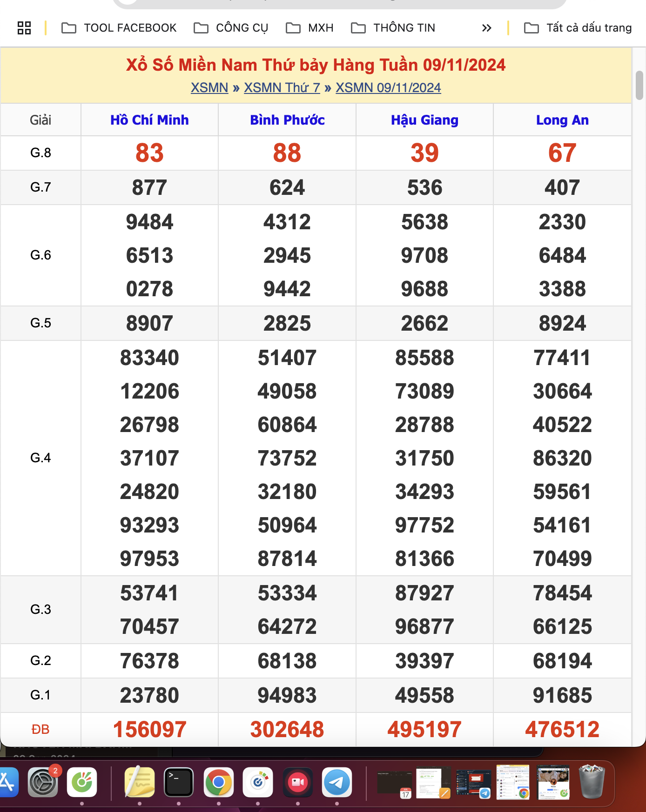Select G.4 number 70499
Viewport: 646px width, 812px height.
tap(562, 559)
